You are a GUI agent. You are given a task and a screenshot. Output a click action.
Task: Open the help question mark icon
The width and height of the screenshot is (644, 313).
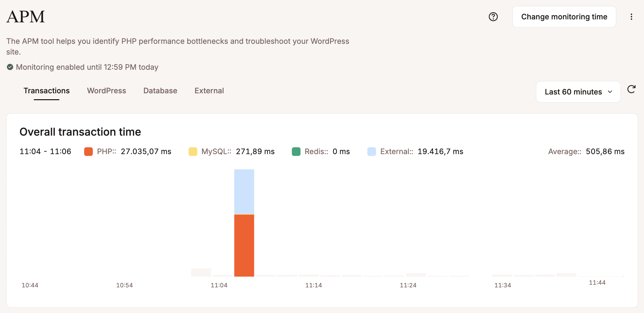click(493, 17)
